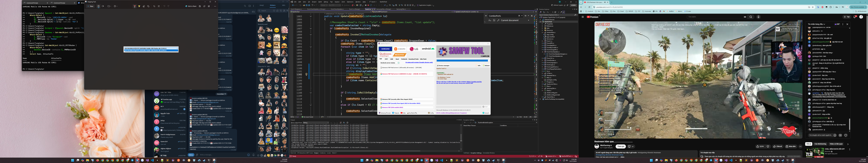Open the samfw.com/frp link in SamFw Tool
868x163 pixels.
[474, 82]
